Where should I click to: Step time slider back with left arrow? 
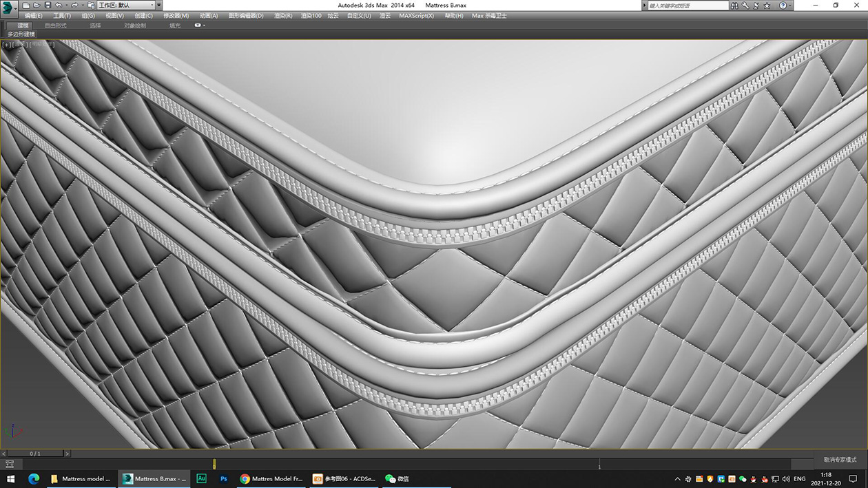tap(3, 454)
